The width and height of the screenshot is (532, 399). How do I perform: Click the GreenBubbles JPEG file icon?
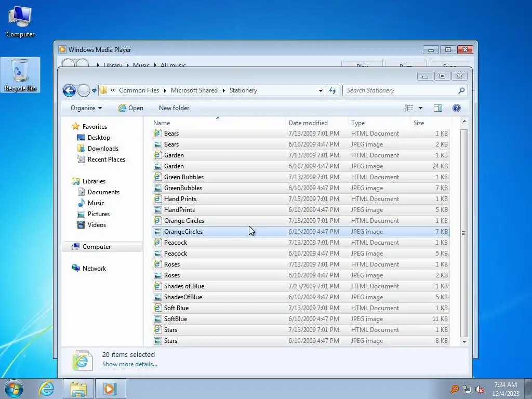pos(157,188)
